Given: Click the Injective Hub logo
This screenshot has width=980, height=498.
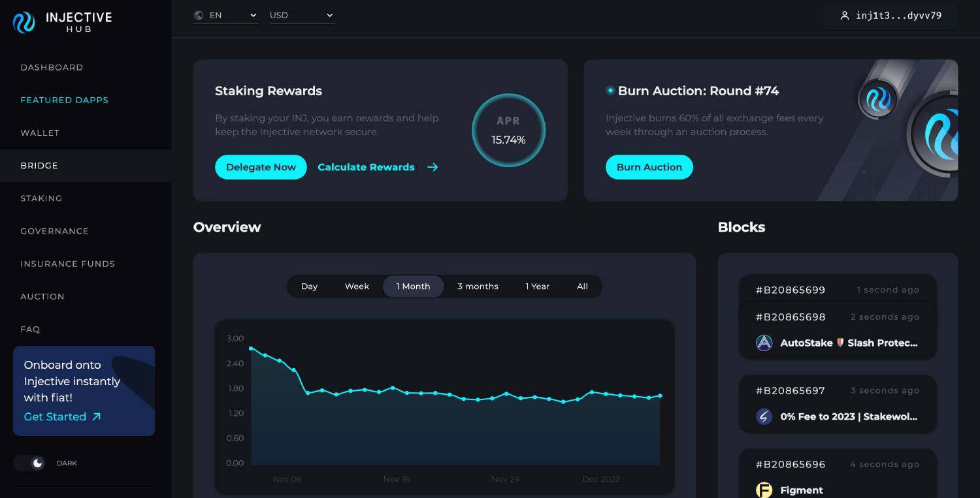Looking at the screenshot, I should coord(61,22).
